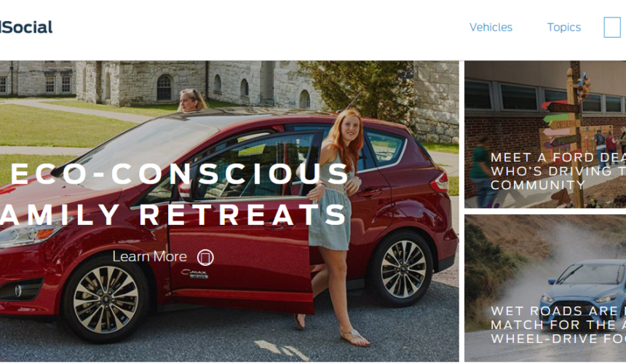The image size is (626, 364).
Task: Select the blue Focus on wet road thumbnail
Action: coord(545,288)
